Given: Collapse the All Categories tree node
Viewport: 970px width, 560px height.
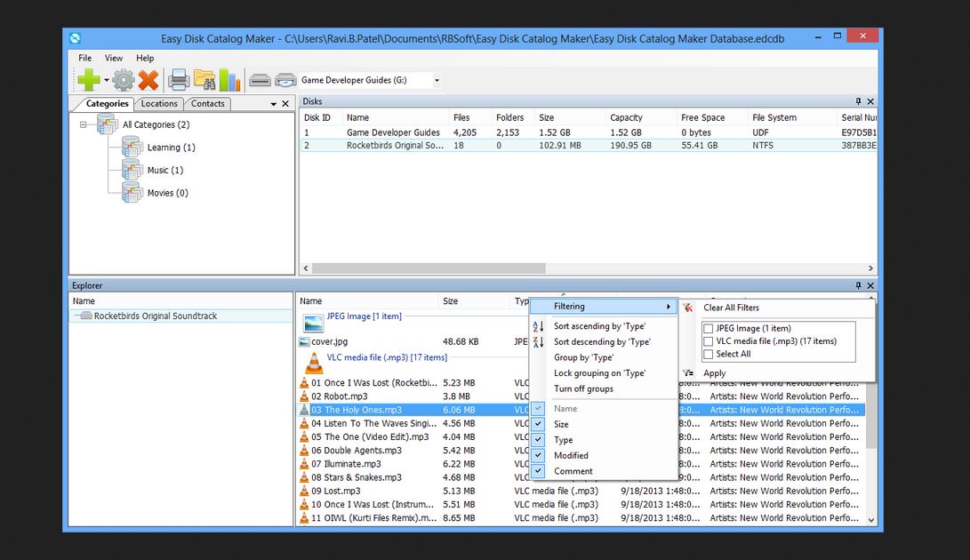Looking at the screenshot, I should point(83,124).
